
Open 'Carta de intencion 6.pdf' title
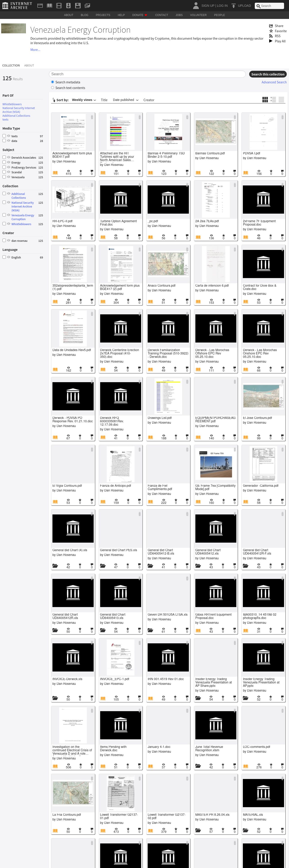coord(212,286)
